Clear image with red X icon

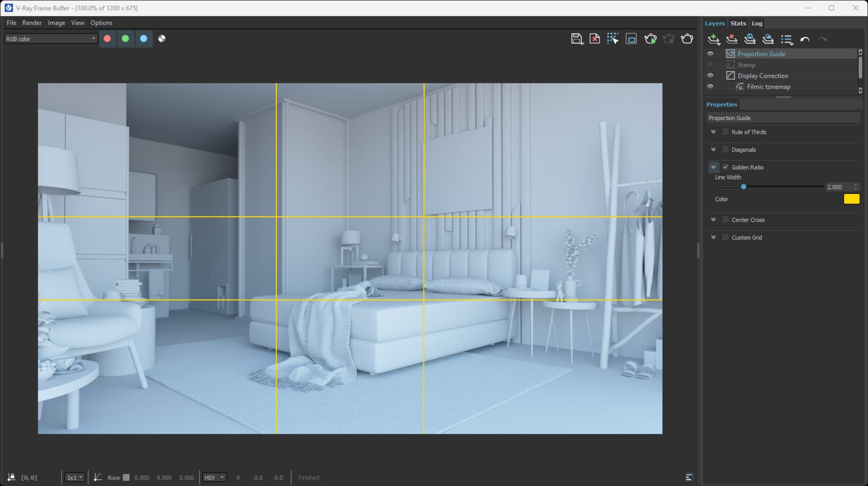pyautogui.click(x=595, y=39)
